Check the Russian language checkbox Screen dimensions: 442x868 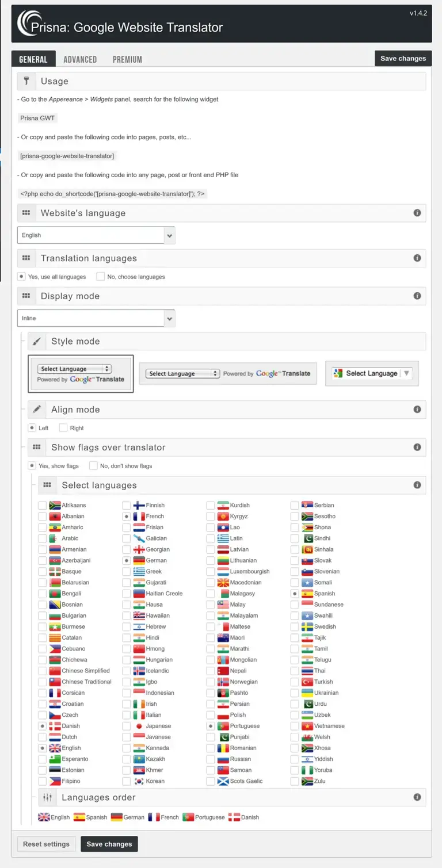[211, 759]
